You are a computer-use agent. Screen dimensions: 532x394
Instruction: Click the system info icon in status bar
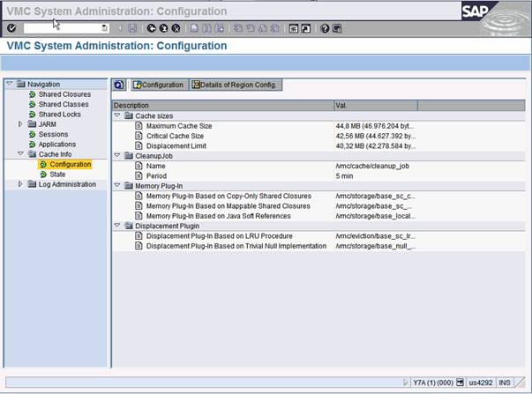[460, 383]
